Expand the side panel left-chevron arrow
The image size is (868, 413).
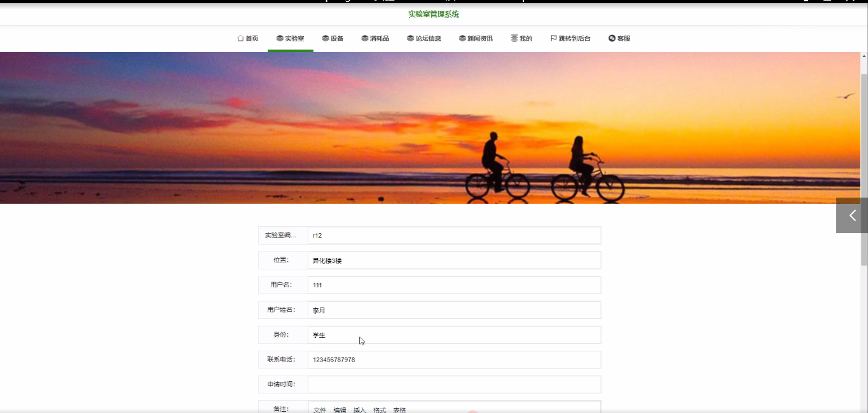(852, 215)
